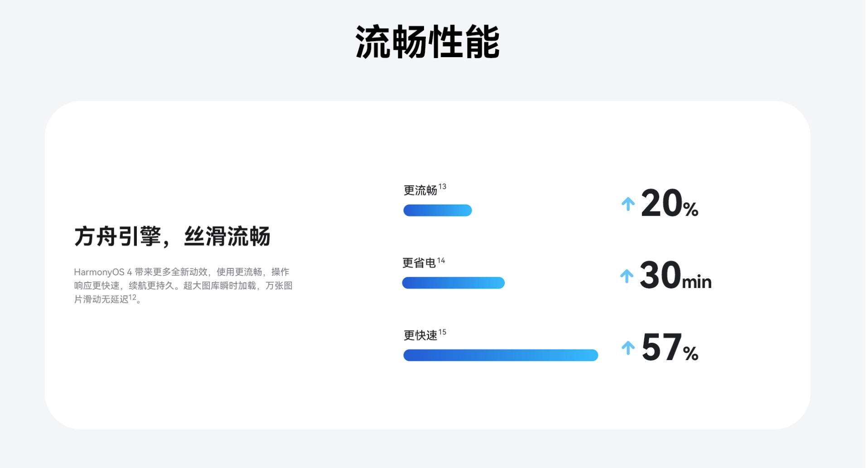
Task: Open footnote 14 next to 更省电
Action: 441,260
